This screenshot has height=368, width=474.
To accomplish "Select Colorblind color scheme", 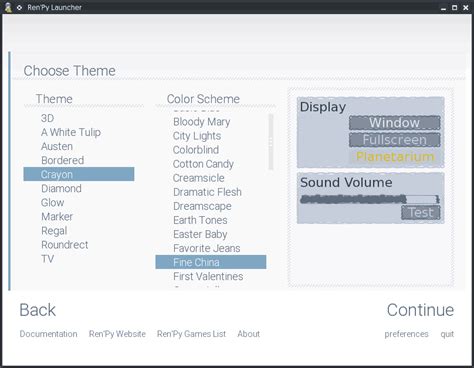I will pos(196,150).
